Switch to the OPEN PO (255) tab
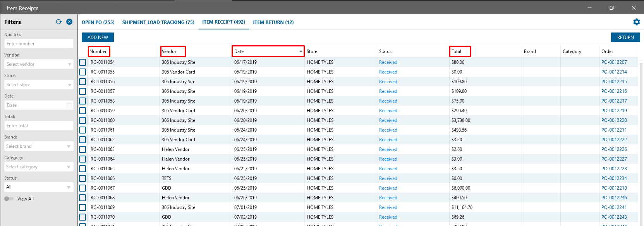This screenshot has width=644, height=226. click(x=98, y=22)
